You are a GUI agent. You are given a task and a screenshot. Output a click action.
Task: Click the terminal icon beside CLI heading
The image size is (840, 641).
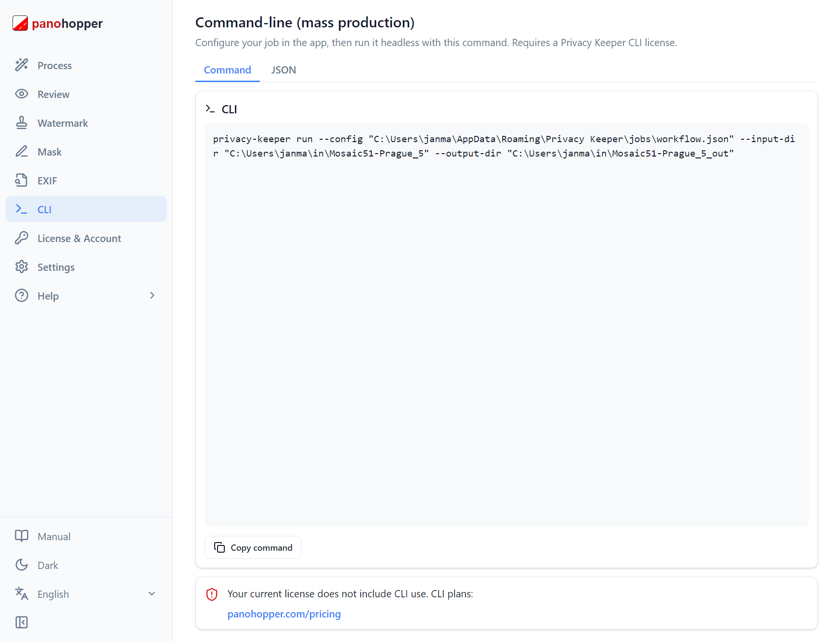click(210, 109)
